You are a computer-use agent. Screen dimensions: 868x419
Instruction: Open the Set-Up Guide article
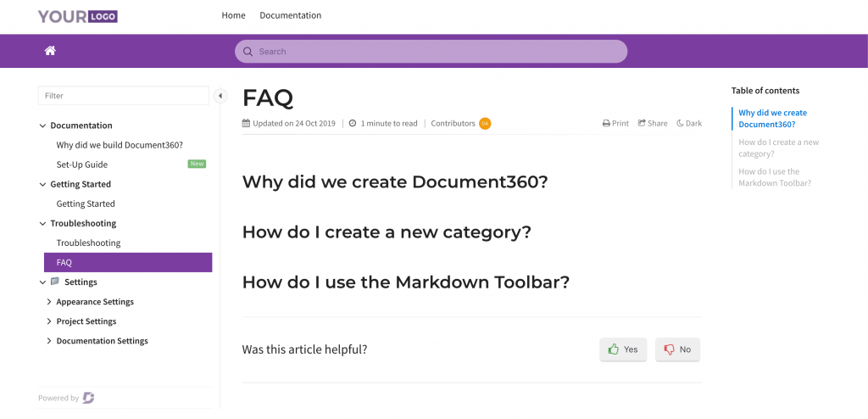click(x=82, y=165)
